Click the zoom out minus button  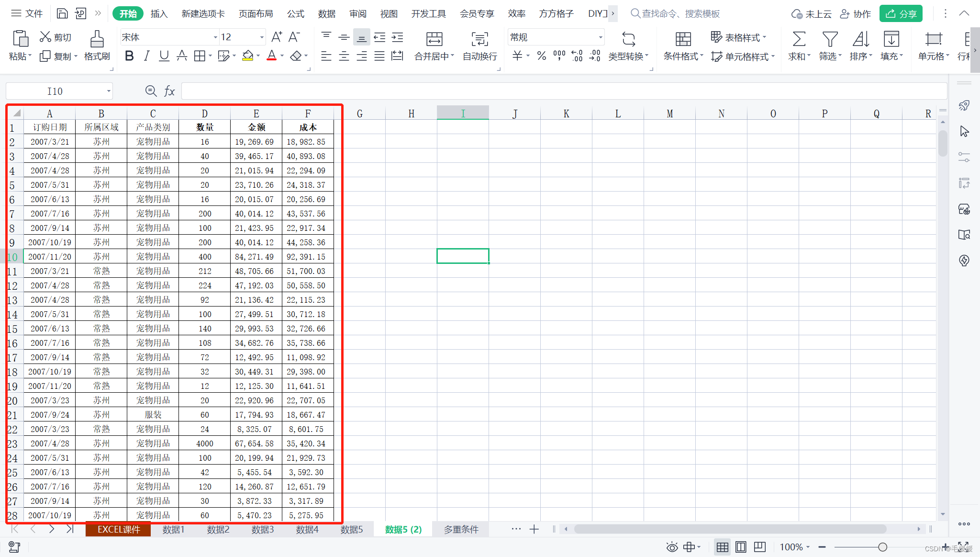pos(822,547)
